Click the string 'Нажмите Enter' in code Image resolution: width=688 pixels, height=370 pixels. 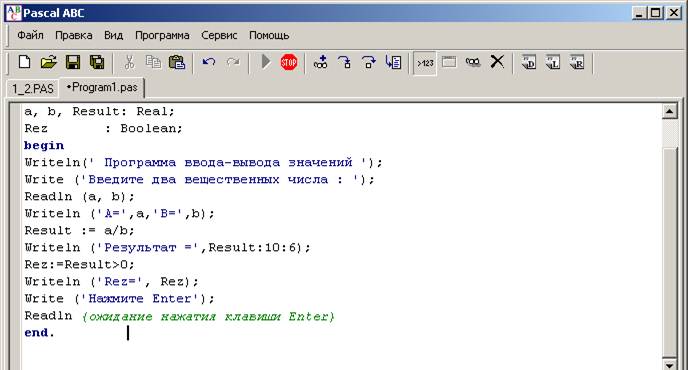click(140, 299)
